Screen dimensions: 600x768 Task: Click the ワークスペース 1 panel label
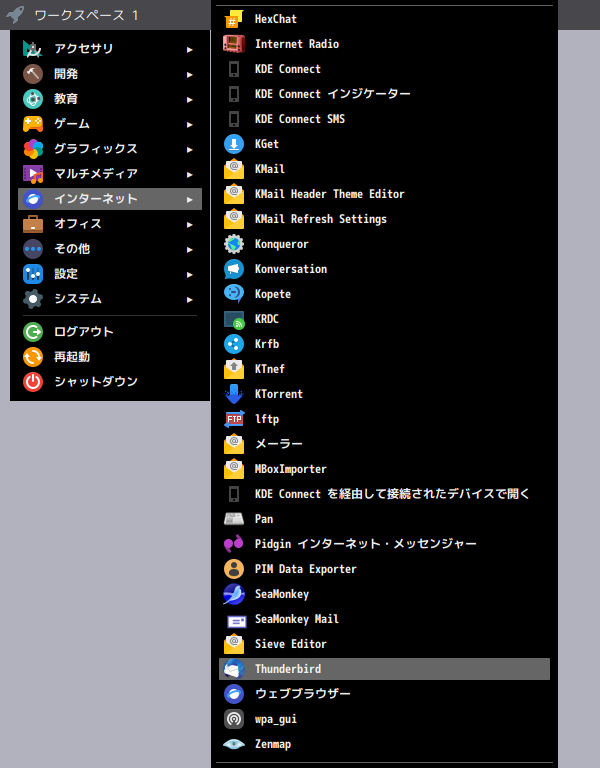pyautogui.click(x=87, y=15)
